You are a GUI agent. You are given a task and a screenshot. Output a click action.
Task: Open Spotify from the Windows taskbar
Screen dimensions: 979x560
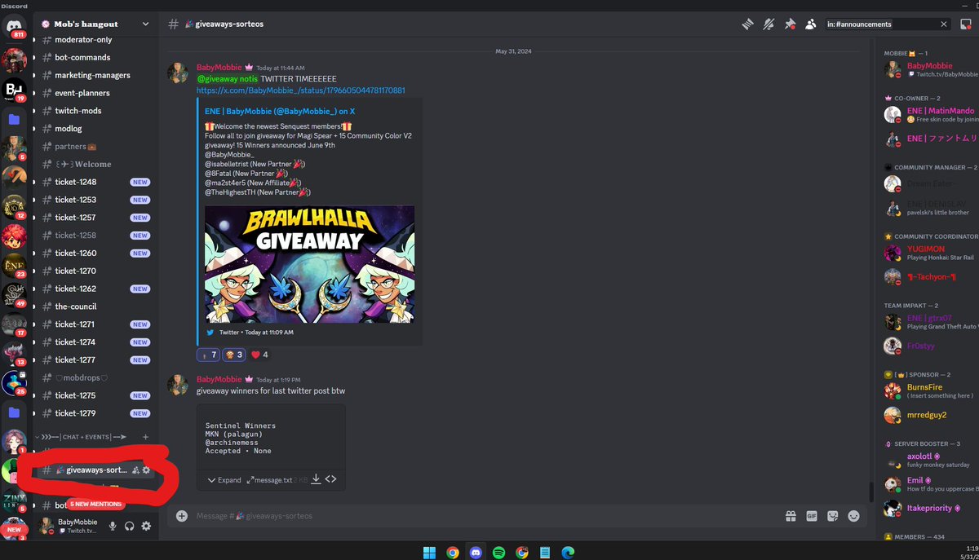click(x=499, y=552)
